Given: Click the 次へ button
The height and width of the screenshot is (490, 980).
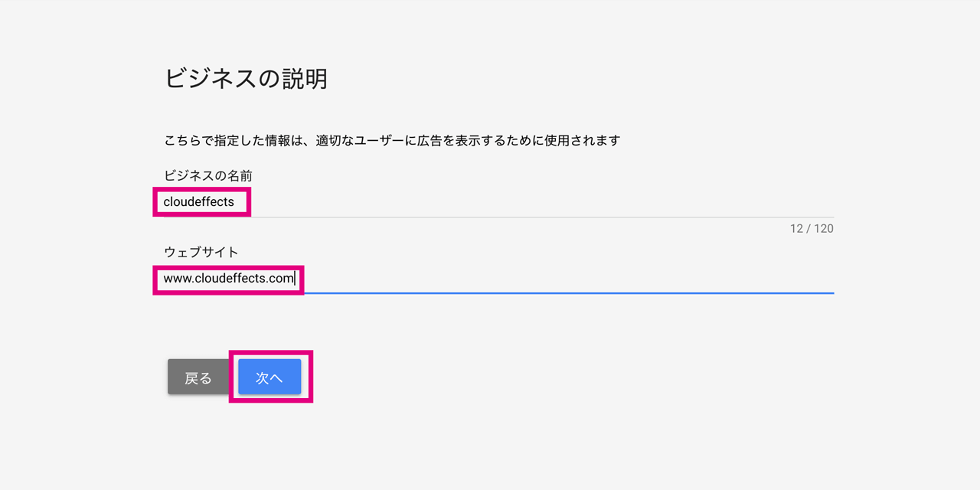Looking at the screenshot, I should (x=269, y=377).
